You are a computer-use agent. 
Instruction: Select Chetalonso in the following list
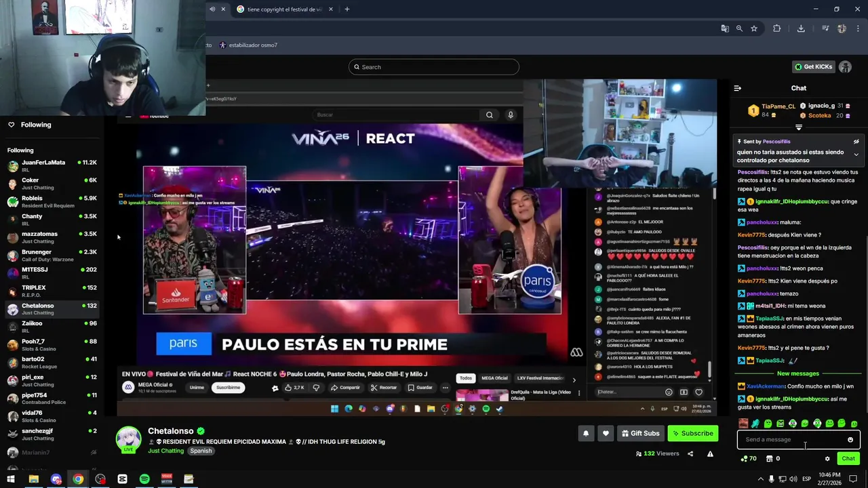coord(52,309)
